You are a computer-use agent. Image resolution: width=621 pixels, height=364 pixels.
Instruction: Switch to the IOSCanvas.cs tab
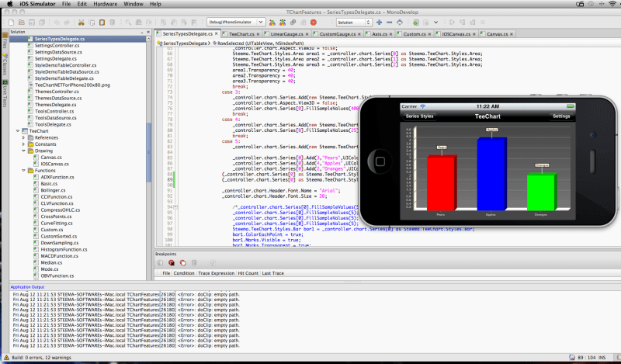click(456, 34)
